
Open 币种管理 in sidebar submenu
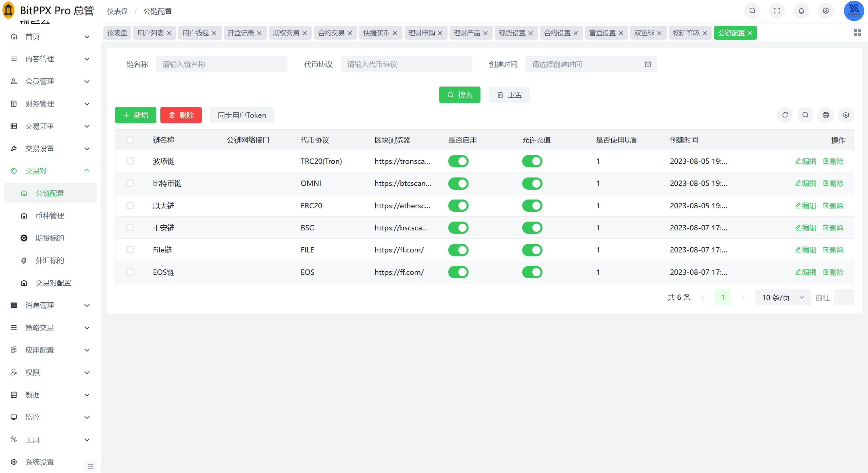coord(50,216)
